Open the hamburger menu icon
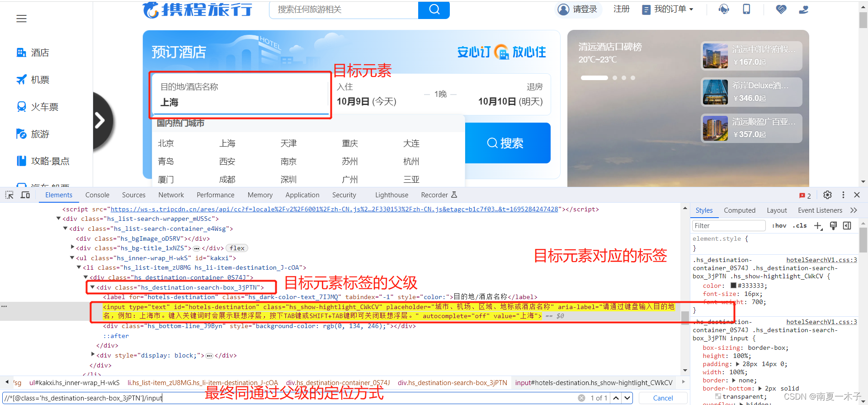Image resolution: width=868 pixels, height=405 pixels. [x=21, y=19]
